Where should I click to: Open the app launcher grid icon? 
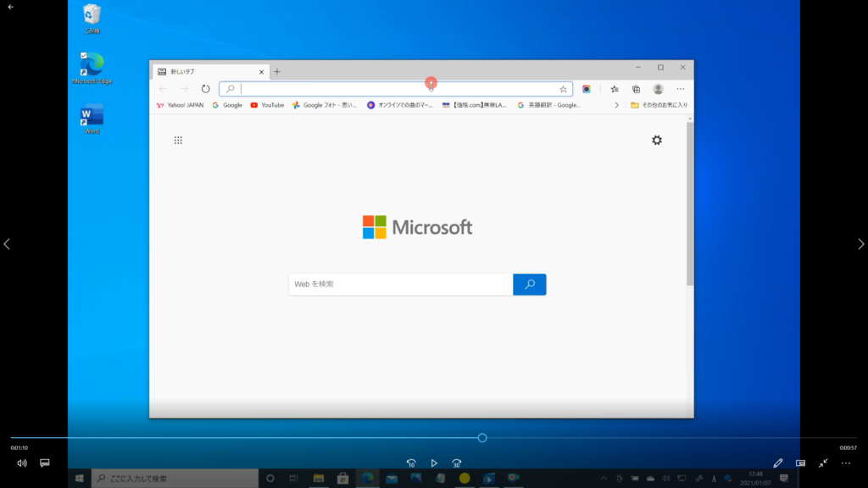(178, 141)
